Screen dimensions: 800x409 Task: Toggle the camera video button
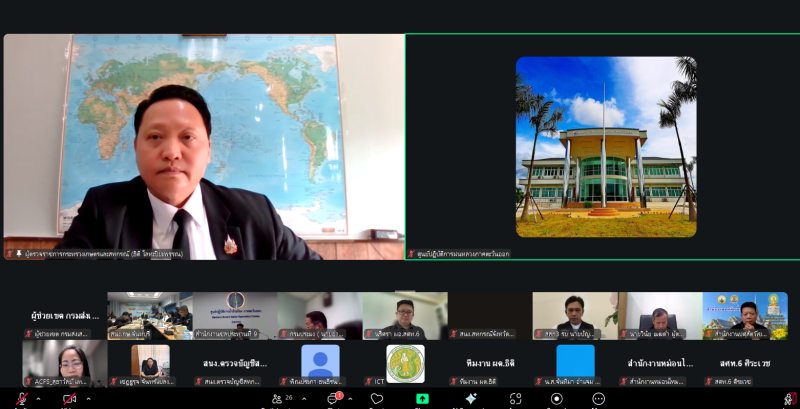click(69, 399)
